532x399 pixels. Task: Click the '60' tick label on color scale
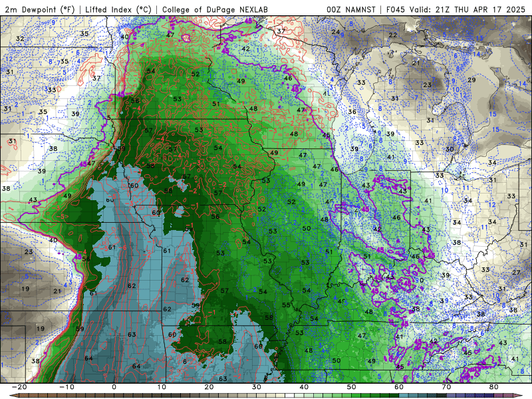(x=399, y=387)
